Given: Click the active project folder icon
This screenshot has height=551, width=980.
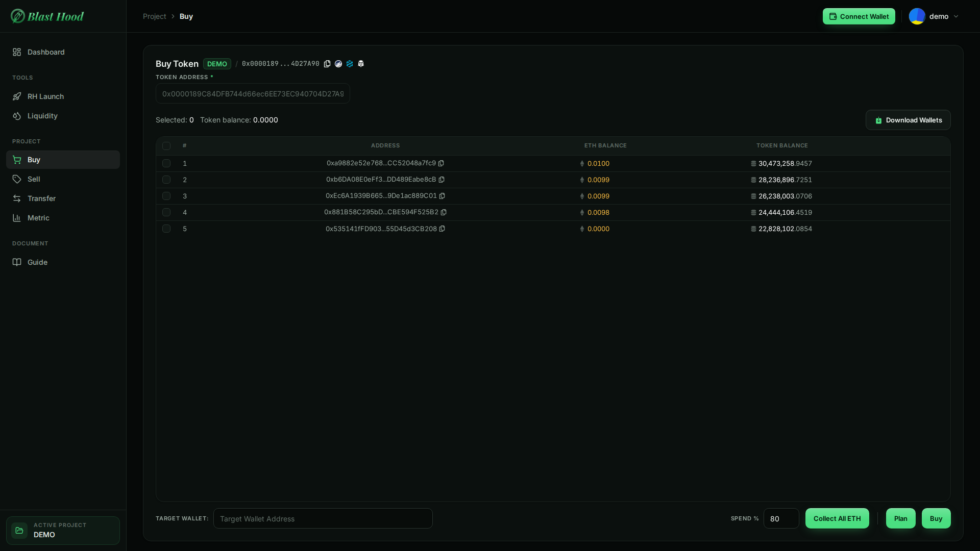Looking at the screenshot, I should coord(19,531).
